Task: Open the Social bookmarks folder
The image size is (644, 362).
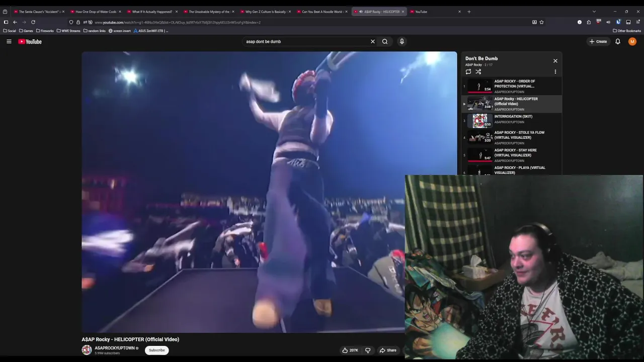Action: click(10, 31)
